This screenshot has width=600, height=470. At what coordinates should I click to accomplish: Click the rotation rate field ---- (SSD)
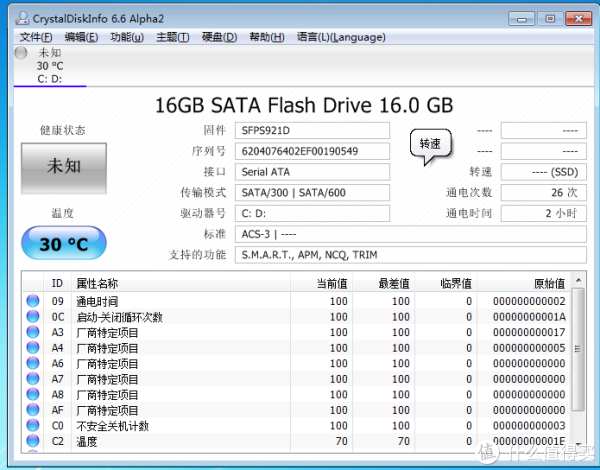pos(544,172)
